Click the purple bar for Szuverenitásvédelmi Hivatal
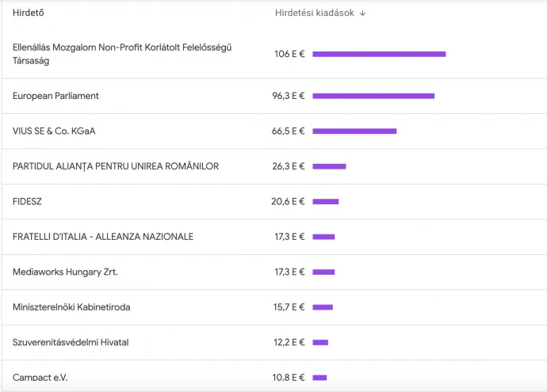547x392 pixels. (320, 342)
